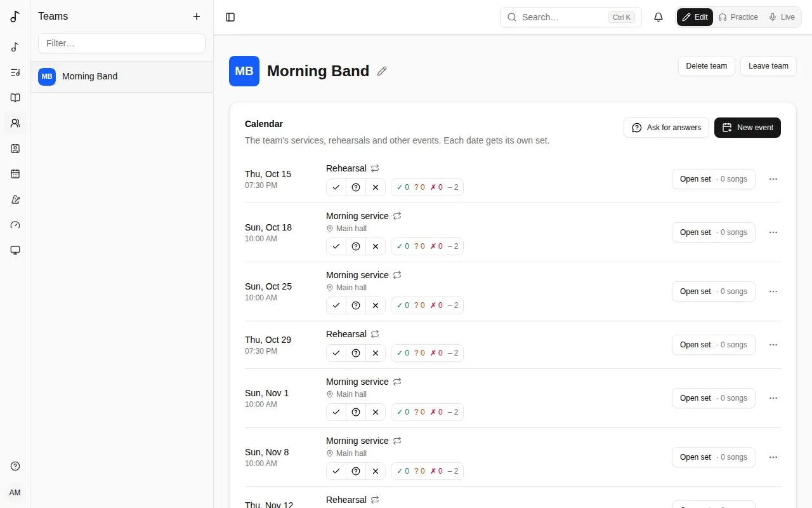The width and height of the screenshot is (812, 508).
Task: Click the Ask for answers button
Action: click(x=666, y=128)
